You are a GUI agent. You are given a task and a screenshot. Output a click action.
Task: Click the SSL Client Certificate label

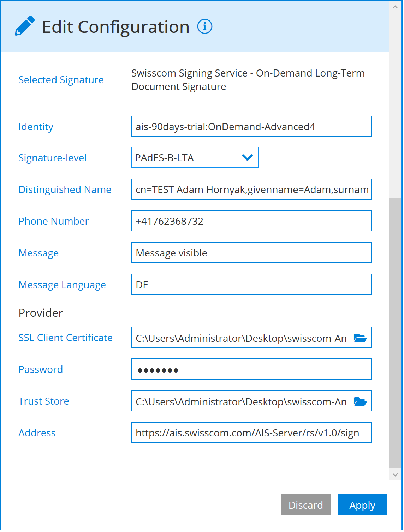(x=66, y=338)
